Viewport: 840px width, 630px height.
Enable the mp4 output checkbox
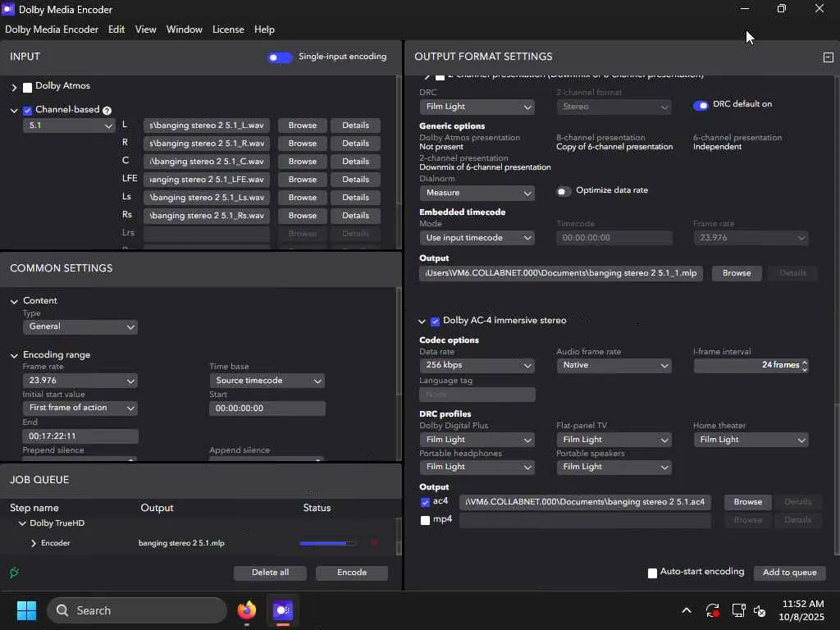426,520
